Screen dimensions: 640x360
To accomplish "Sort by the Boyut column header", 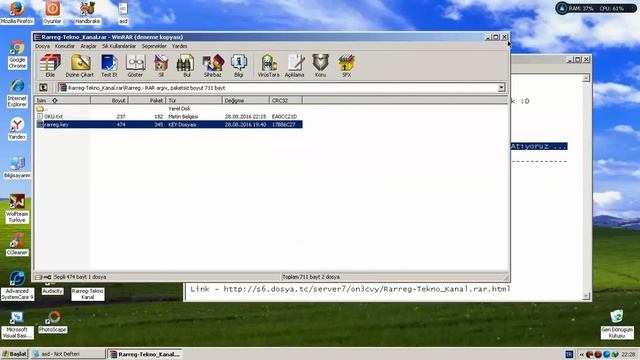I will (110, 100).
